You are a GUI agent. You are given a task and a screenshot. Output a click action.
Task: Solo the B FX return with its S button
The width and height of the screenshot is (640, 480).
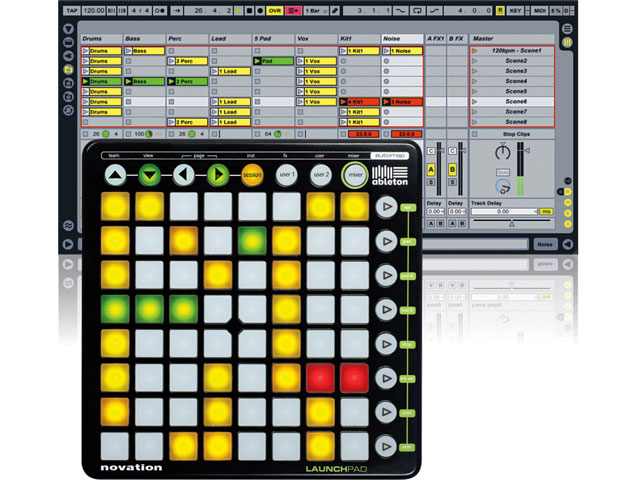click(452, 182)
